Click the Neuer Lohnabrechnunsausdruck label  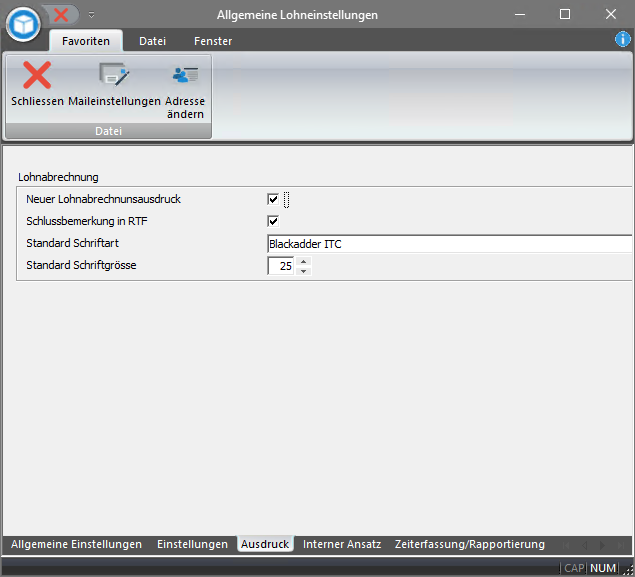coord(103,199)
